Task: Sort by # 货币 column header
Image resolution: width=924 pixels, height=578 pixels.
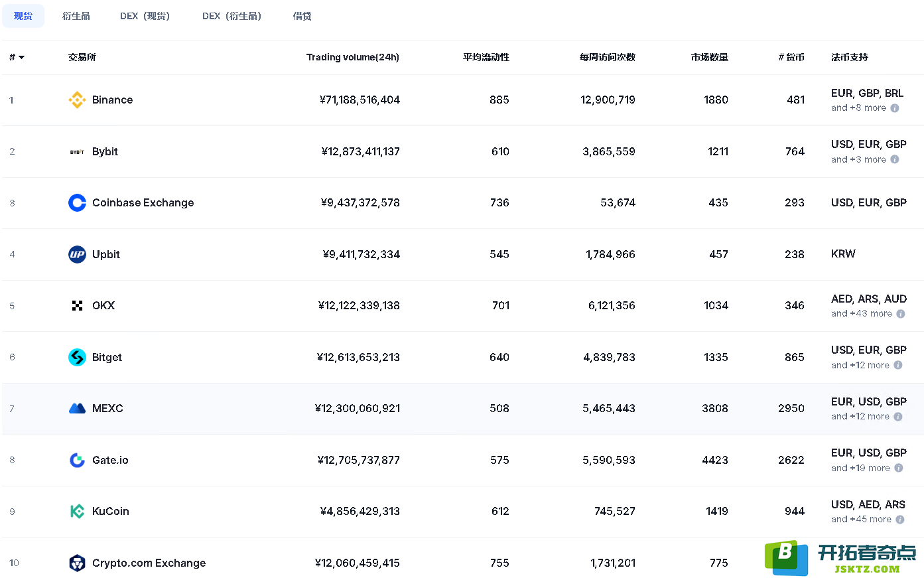Action: click(x=791, y=57)
